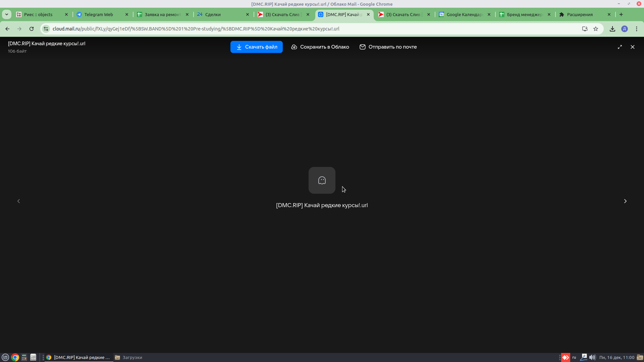This screenshot has width=644, height=362.
Task: Open Chrome downloads icon
Action: point(612,29)
